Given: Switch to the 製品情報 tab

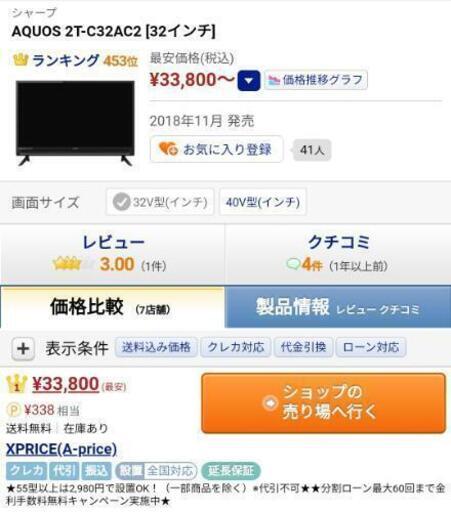Looking at the screenshot, I should 338,307.
